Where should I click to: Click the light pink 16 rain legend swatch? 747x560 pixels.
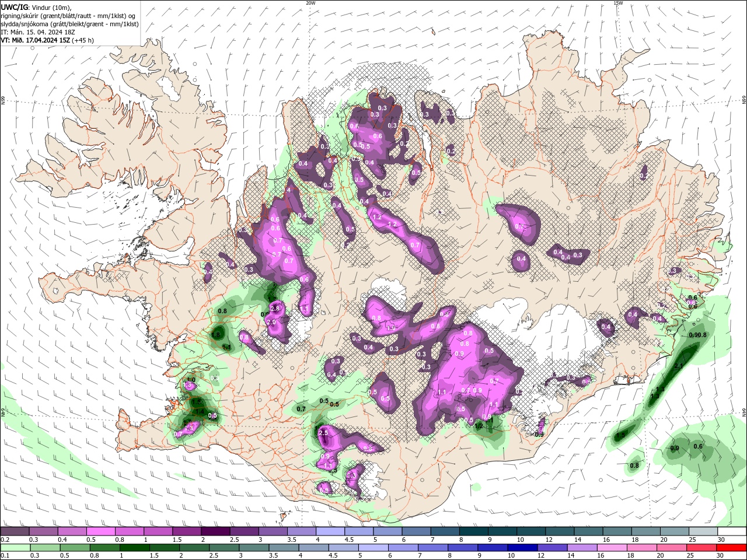pos(612,548)
